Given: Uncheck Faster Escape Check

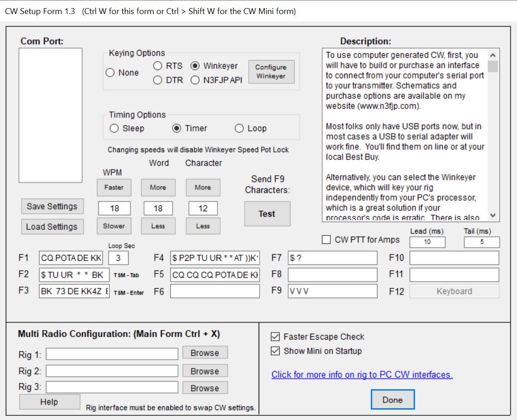Looking at the screenshot, I should pos(274,337).
